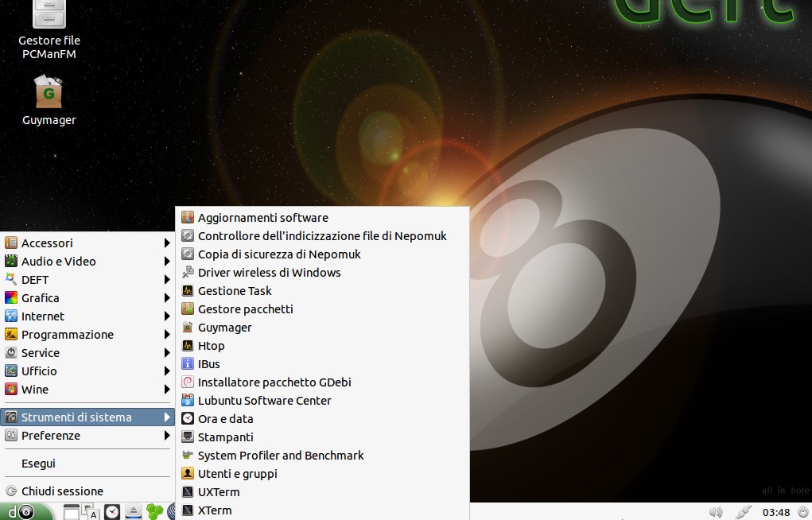
Task: Open Stampanti printer settings
Action: click(322, 437)
